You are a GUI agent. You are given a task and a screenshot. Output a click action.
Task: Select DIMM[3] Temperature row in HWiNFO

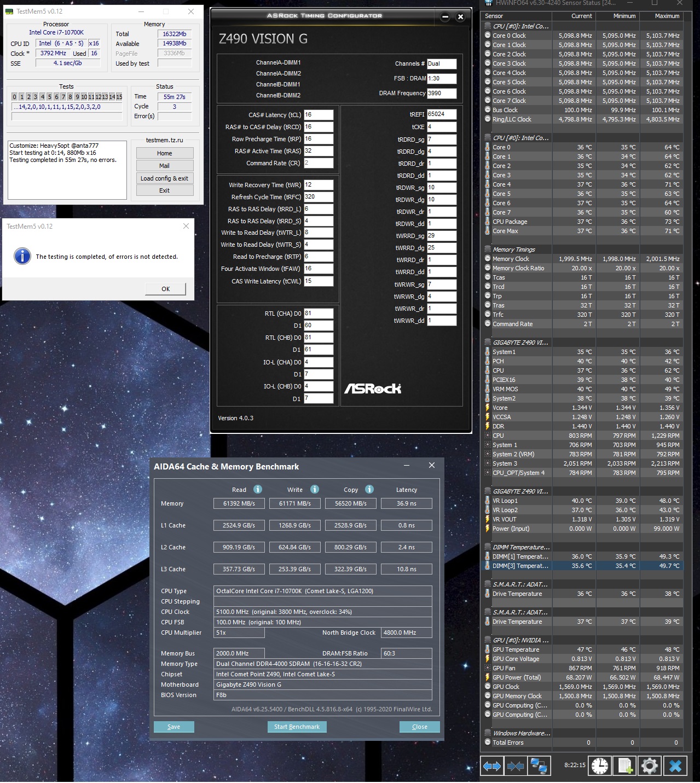(582, 566)
